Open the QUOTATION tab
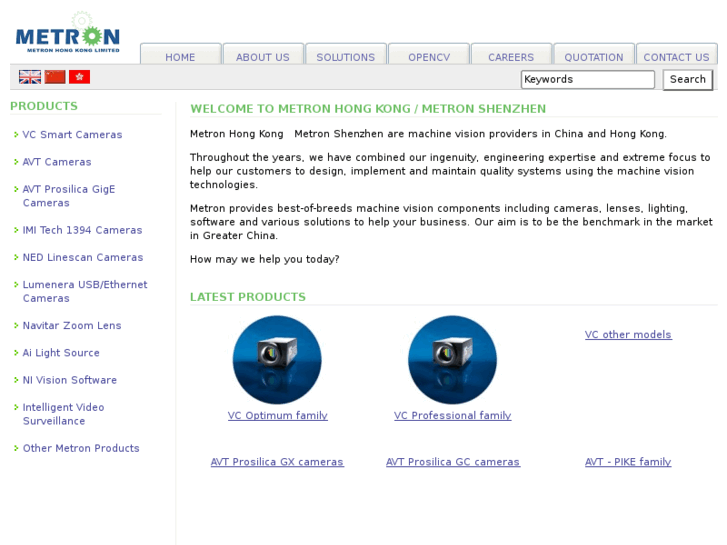This screenshot has width=727, height=545. (594, 54)
